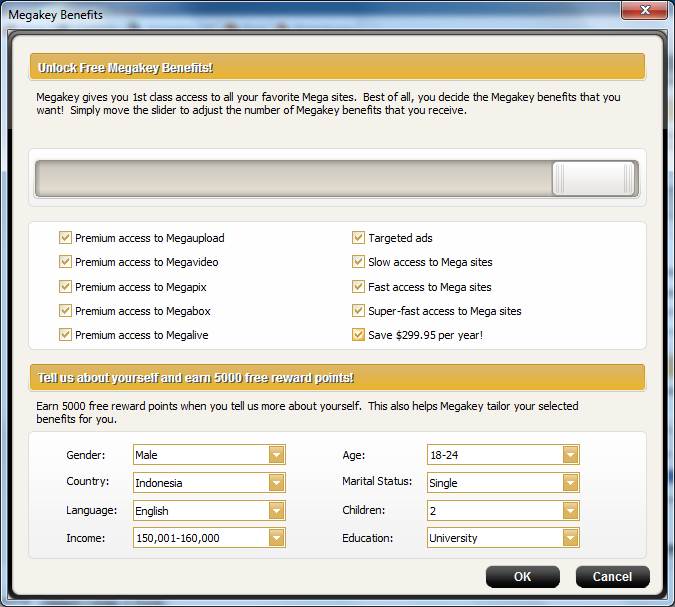Click the OK button
Viewport: 675px width, 607px height.
point(523,576)
